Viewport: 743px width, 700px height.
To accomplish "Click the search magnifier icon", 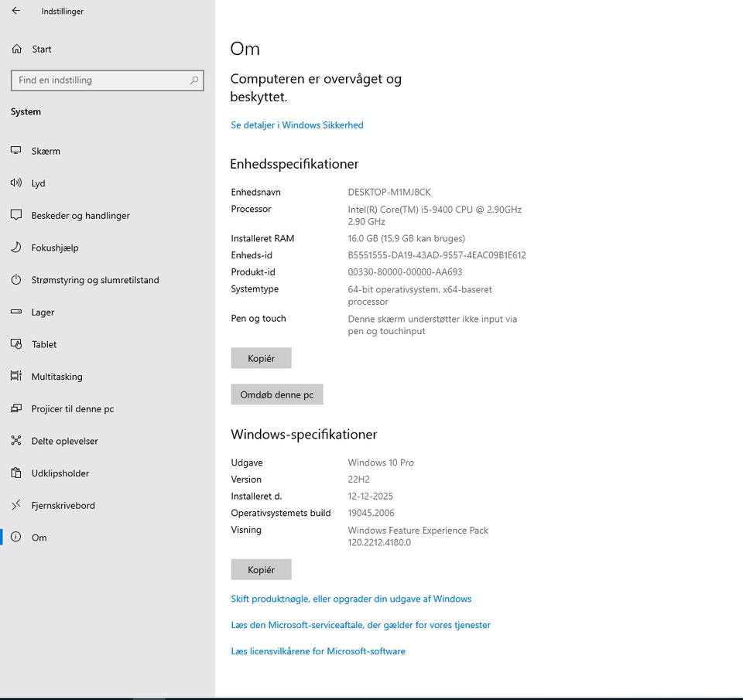I will pyautogui.click(x=193, y=80).
